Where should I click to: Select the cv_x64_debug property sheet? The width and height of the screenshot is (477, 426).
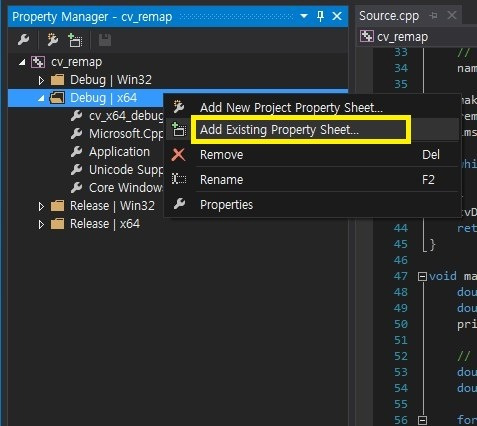coord(126,116)
